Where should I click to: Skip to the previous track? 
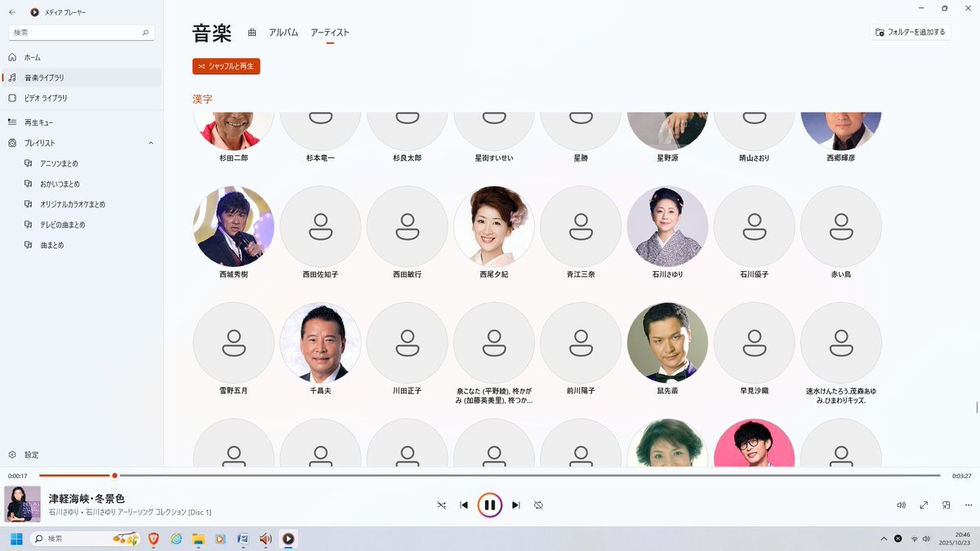click(464, 505)
